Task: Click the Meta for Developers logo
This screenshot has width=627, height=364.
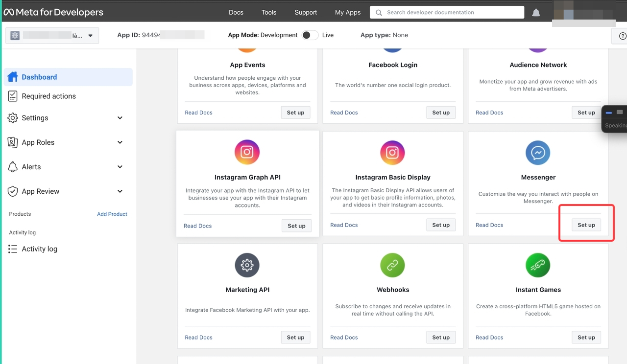Action: point(54,12)
